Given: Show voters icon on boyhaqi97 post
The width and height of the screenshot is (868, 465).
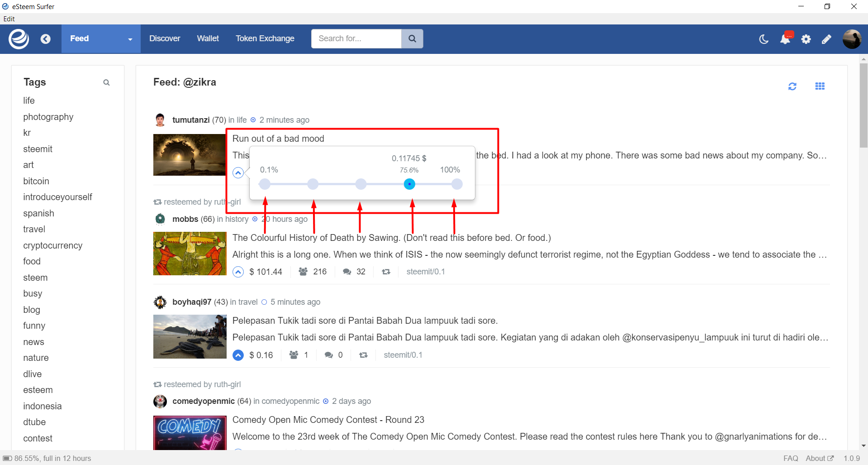Looking at the screenshot, I should pos(294,355).
